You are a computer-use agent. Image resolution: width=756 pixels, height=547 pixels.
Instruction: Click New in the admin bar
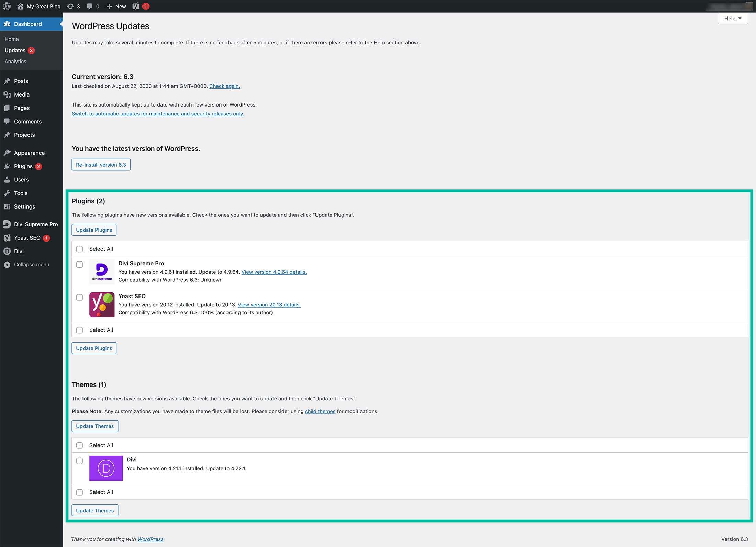coord(121,6)
